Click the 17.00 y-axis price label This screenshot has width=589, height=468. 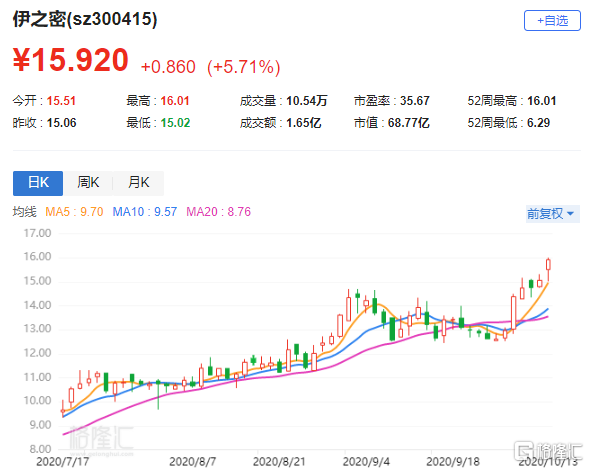37,233
